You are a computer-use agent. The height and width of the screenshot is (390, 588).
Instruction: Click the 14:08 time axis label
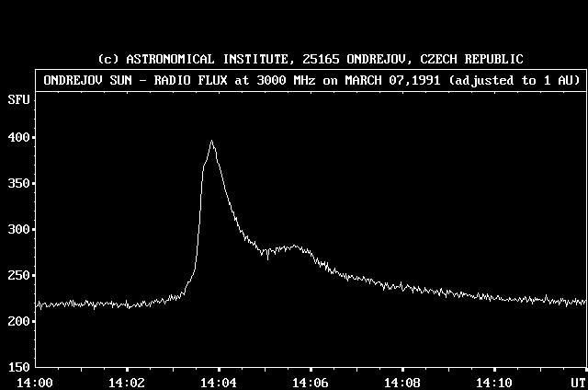402,382
